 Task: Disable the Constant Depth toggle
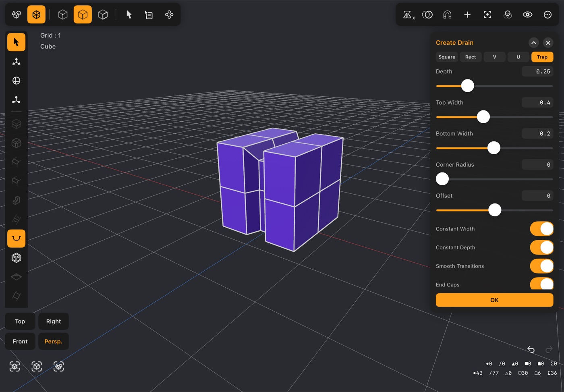pyautogui.click(x=541, y=247)
